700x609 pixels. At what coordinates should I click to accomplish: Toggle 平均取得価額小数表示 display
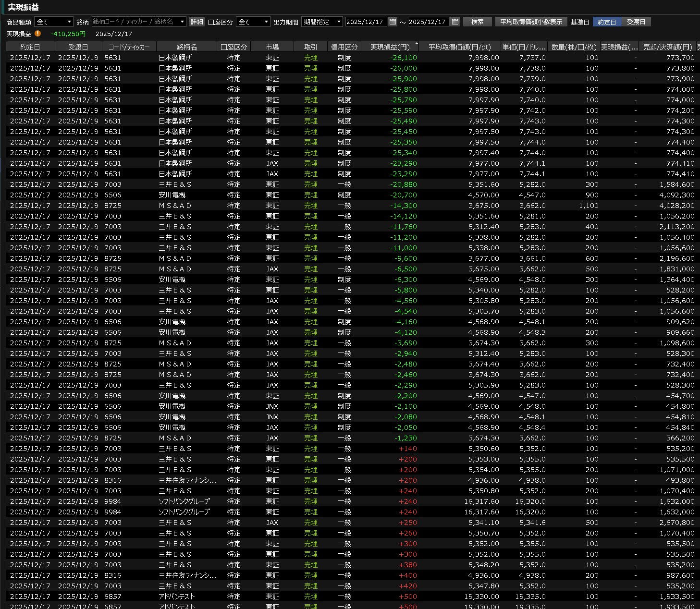coord(531,22)
